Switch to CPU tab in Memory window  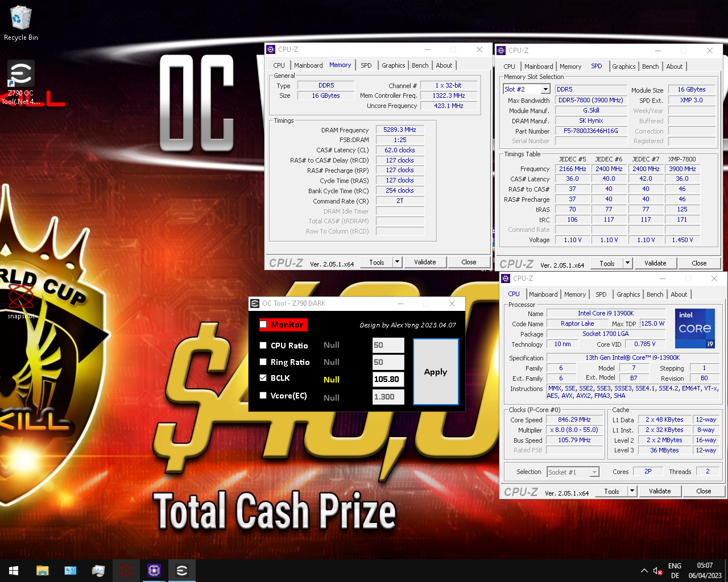279,65
